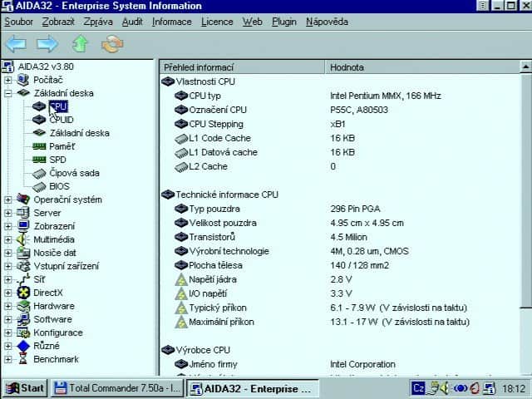The height and width of the screenshot is (399, 532).
Task: Expand the Multimédia tree node
Action: pos(8,239)
